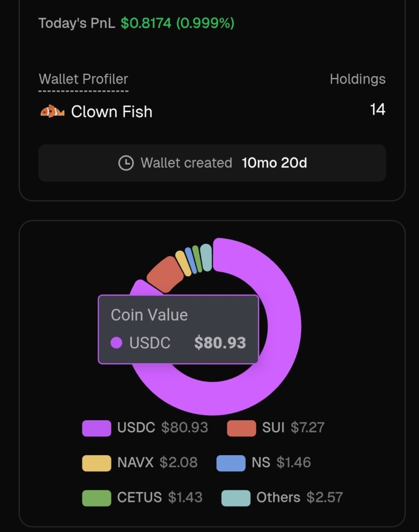This screenshot has width=419, height=532.
Task: Select the Others teal legend swatch
Action: point(236,498)
